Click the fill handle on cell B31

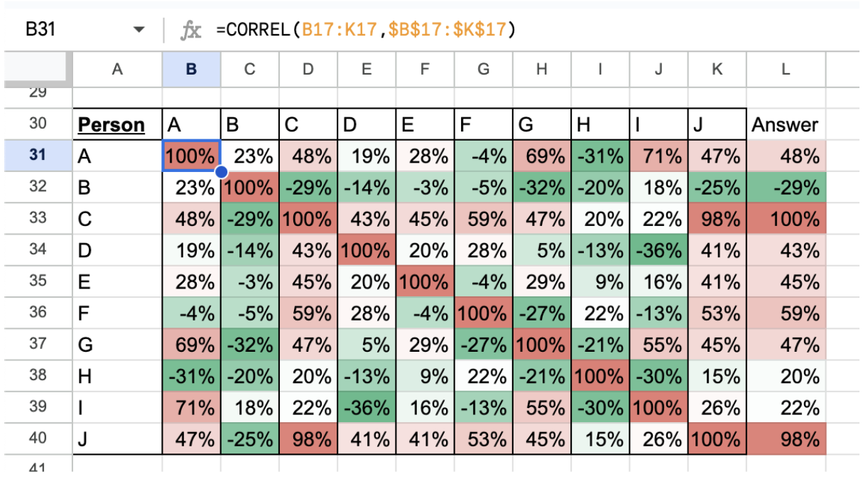pos(221,171)
